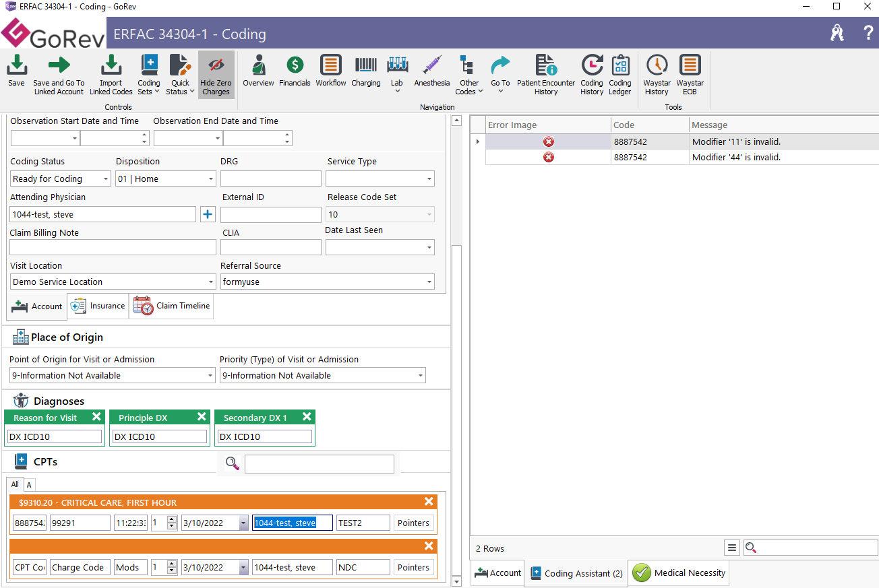The width and height of the screenshot is (879, 588).
Task: Remove the Principle DX diagnosis
Action: point(202,417)
